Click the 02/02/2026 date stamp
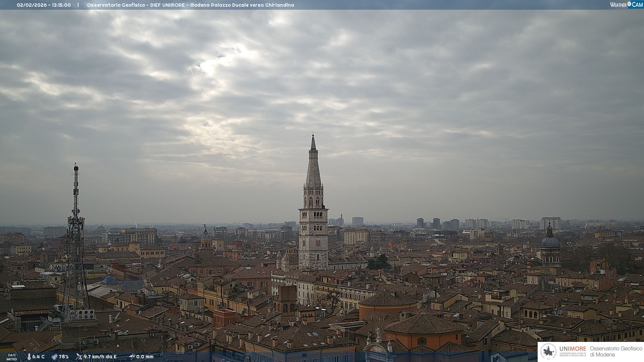This screenshot has height=362, width=644. pos(32,5)
